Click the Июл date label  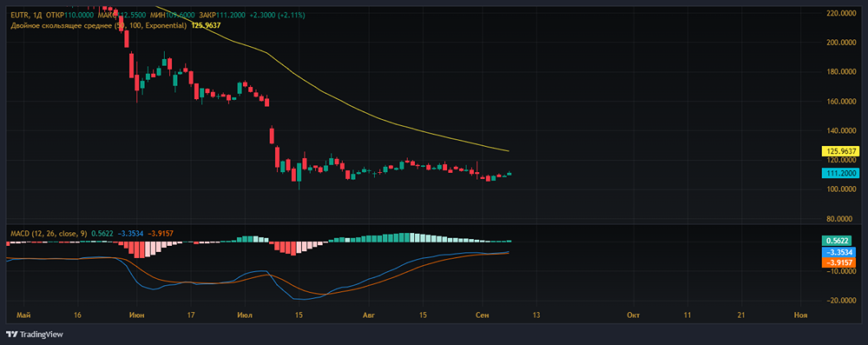(245, 315)
